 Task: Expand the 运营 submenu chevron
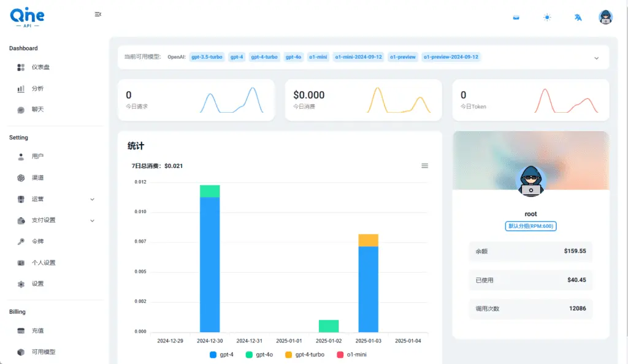click(x=92, y=199)
